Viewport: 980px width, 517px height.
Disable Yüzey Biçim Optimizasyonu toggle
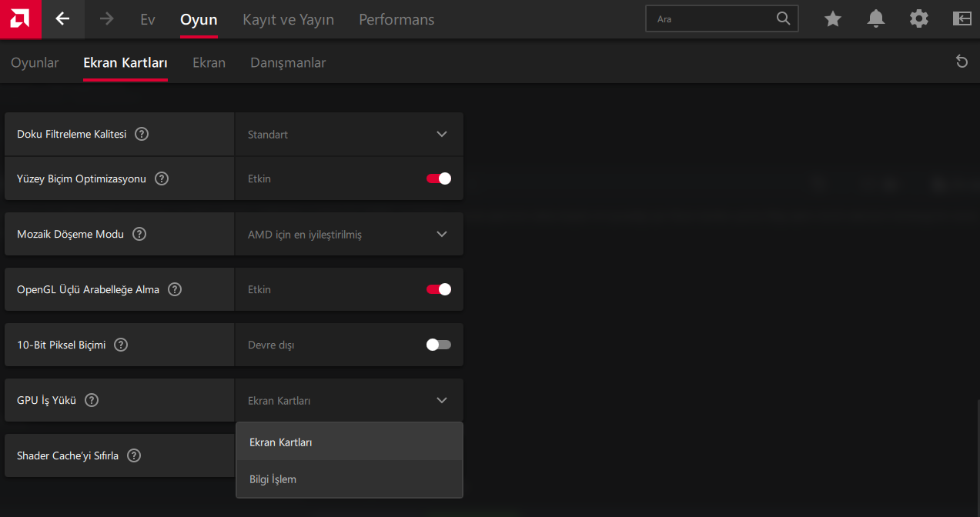click(x=439, y=178)
